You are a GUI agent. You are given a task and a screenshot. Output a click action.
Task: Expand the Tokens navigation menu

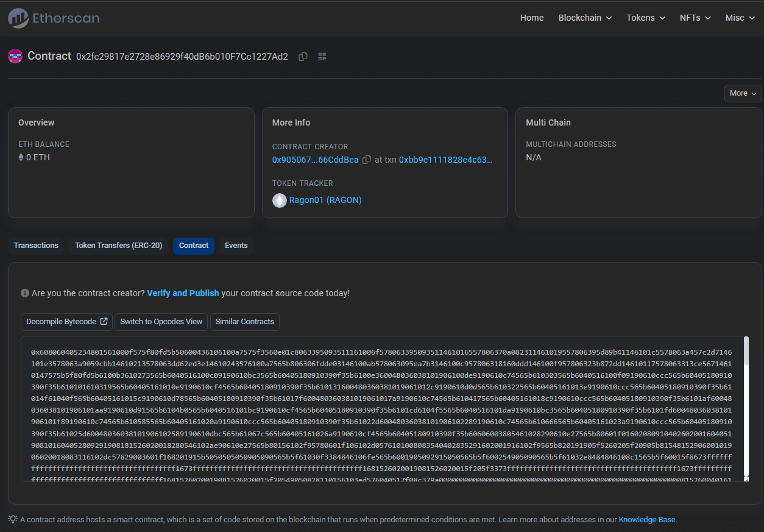646,18
